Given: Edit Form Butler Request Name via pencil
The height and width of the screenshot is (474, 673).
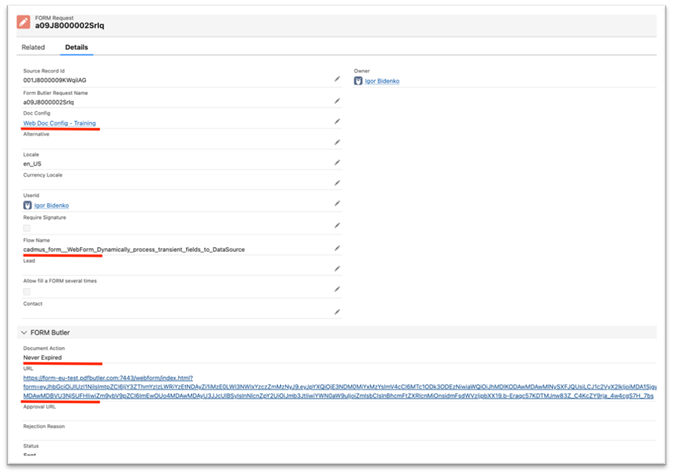Looking at the screenshot, I should tap(338, 100).
